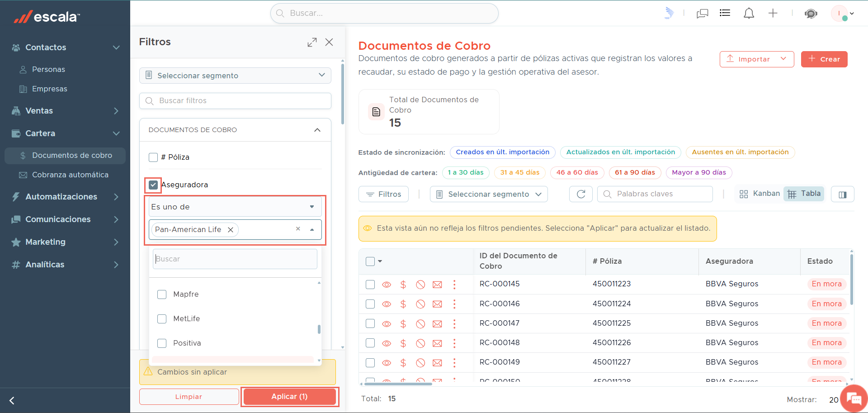Viewport: 868px width, 413px height.
Task: Filter by 'Mayor a 90 días'
Action: (x=699, y=173)
